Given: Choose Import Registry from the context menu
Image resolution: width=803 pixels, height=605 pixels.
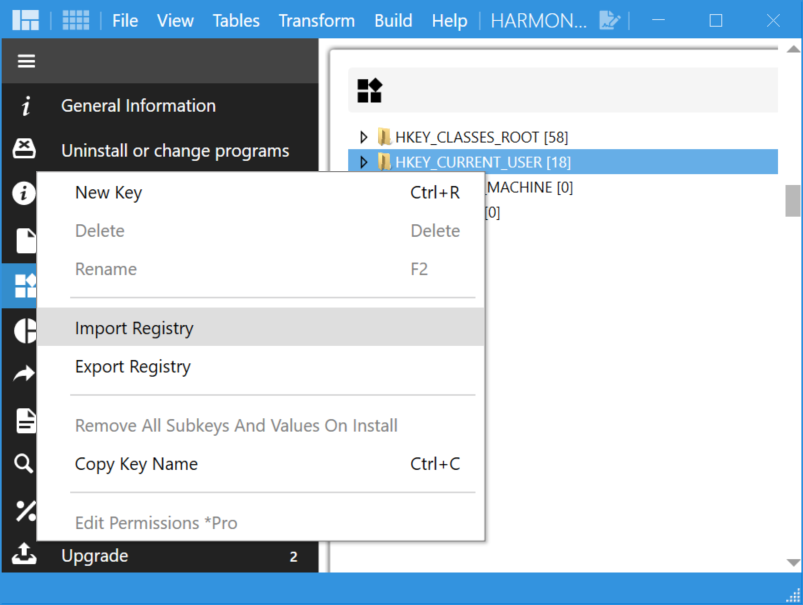Looking at the screenshot, I should (x=261, y=327).
